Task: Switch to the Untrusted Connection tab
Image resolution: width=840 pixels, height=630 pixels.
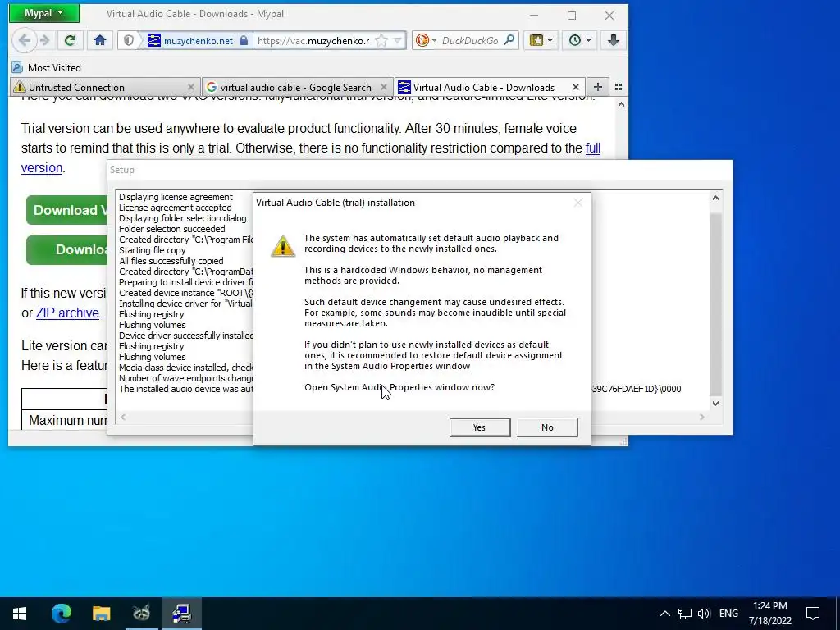Action: [x=103, y=87]
